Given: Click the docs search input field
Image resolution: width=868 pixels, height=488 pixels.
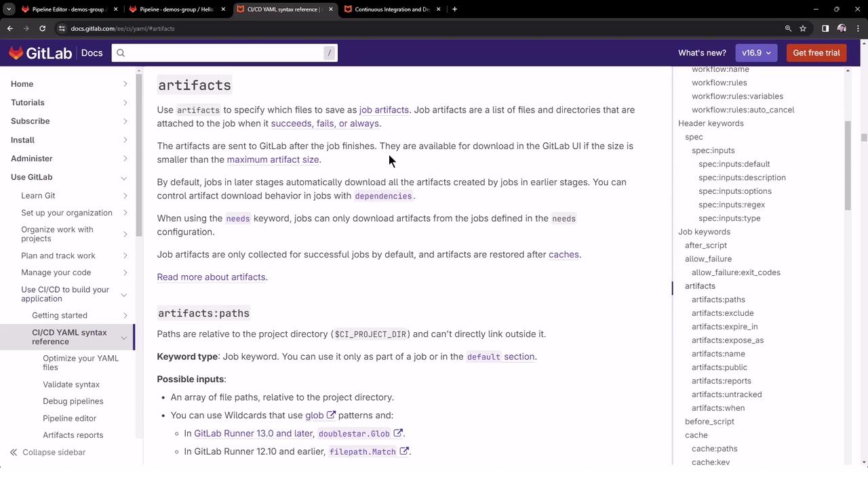Looking at the screenshot, I should point(224,53).
